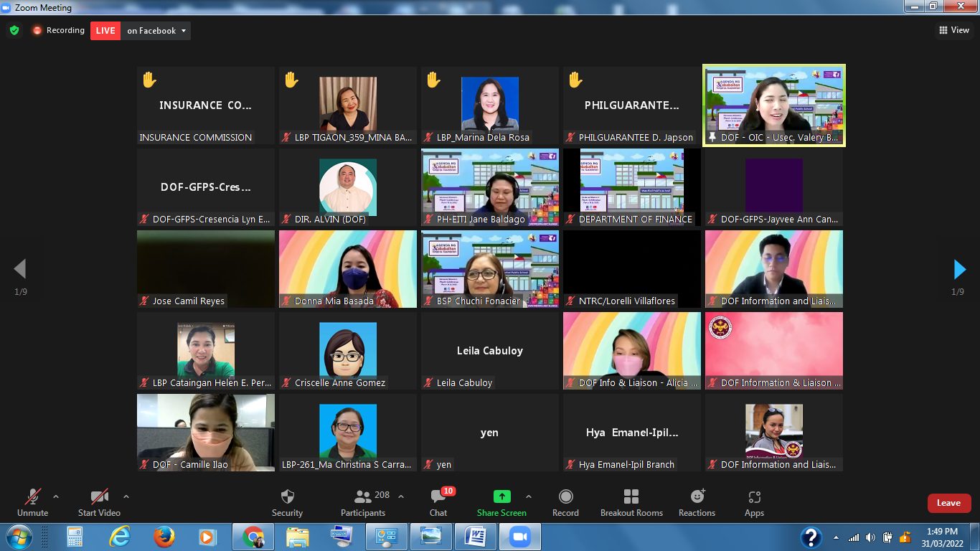Image resolution: width=980 pixels, height=551 pixels.
Task: Click the Recording indicator
Action: (x=58, y=31)
